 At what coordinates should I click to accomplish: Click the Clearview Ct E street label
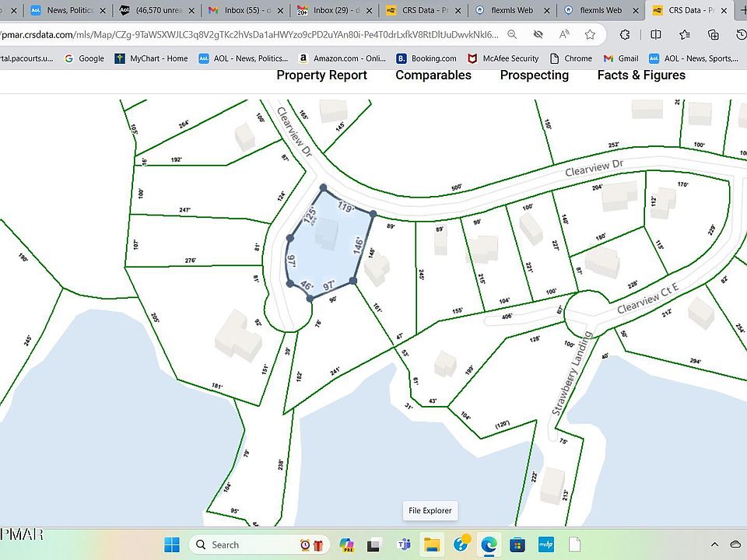coord(647,298)
